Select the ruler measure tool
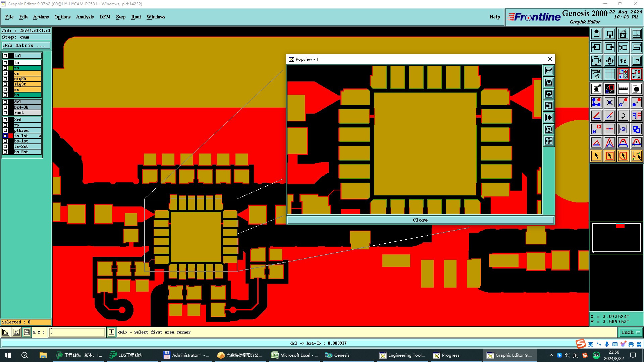Screen dimensions: 644x362 coord(623,89)
